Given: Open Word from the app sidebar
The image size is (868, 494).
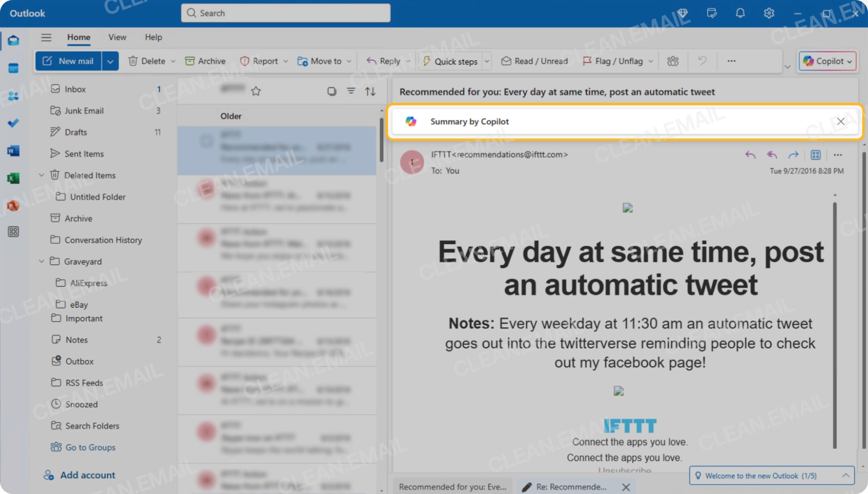Looking at the screenshot, I should pyautogui.click(x=13, y=151).
